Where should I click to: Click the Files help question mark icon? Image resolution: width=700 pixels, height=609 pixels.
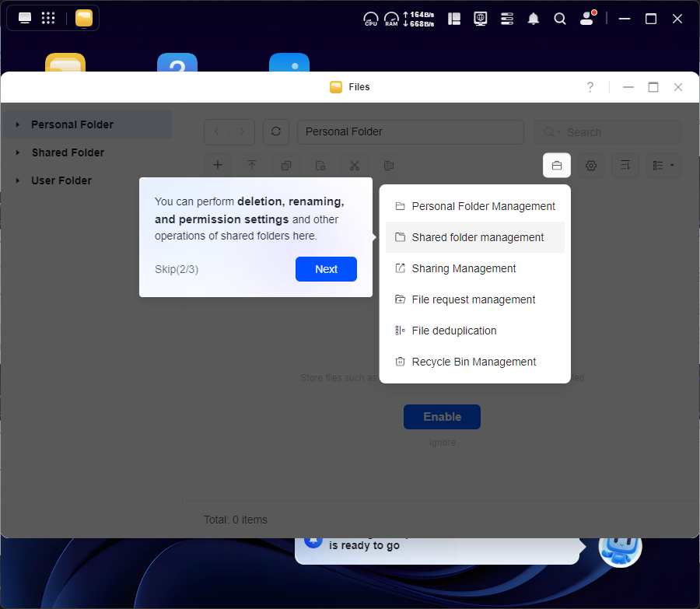tap(590, 87)
